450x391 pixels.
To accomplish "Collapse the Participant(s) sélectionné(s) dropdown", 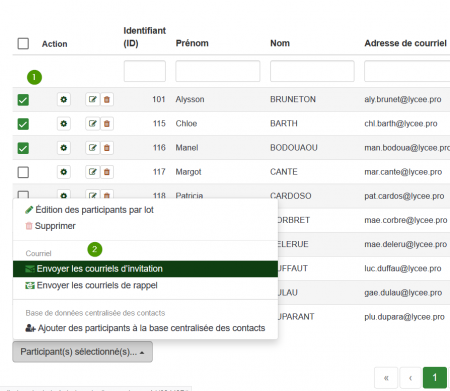I will tap(82, 352).
